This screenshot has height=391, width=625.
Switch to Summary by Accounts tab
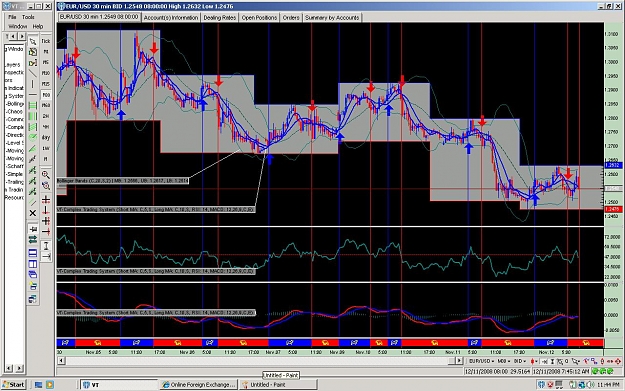click(332, 18)
